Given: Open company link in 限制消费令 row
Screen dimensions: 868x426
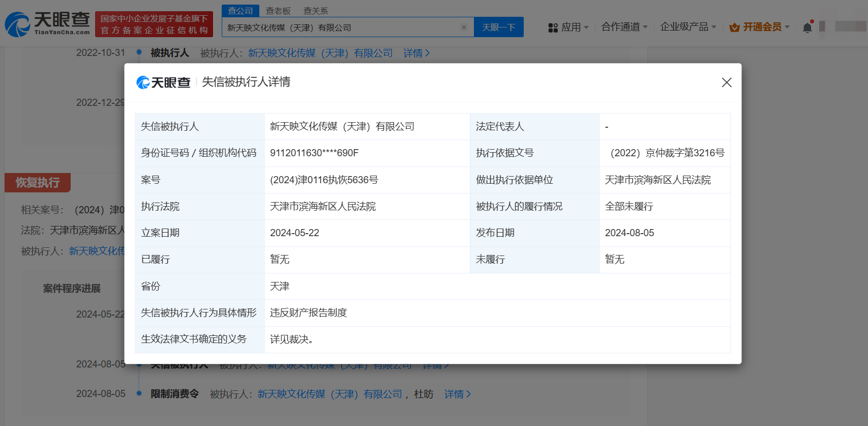Looking at the screenshot, I should [330, 394].
